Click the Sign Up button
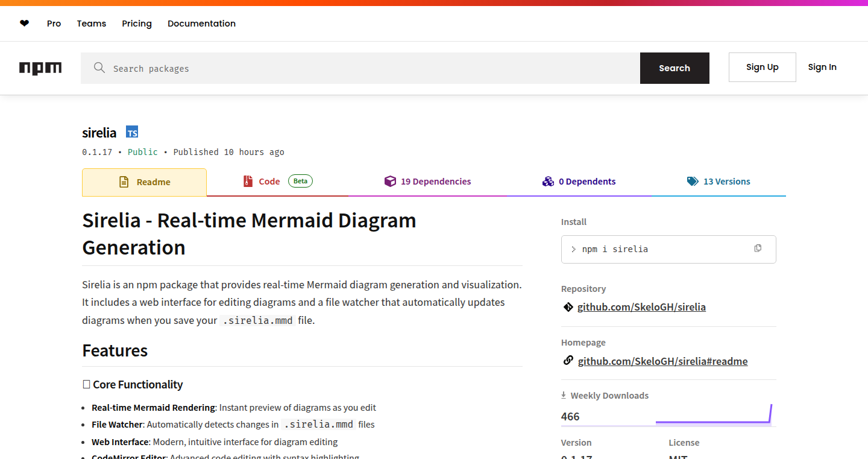Screen dimensions: 868x459 coord(763,67)
